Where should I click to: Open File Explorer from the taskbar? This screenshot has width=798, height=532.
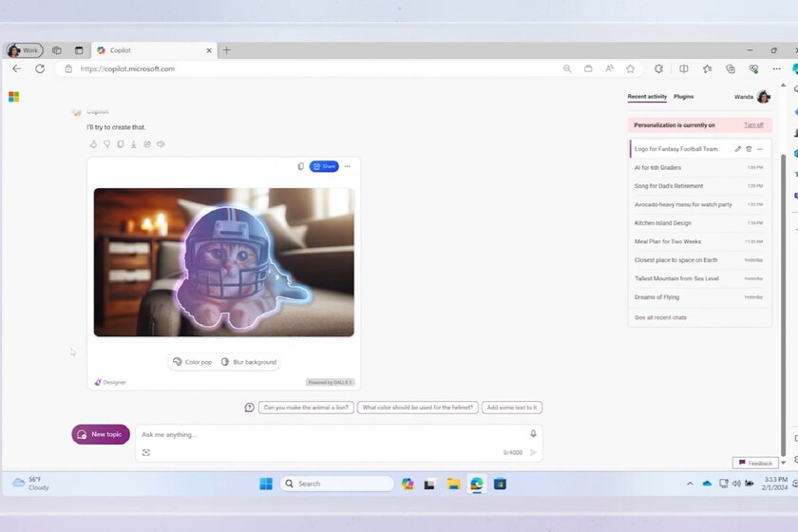coord(453,484)
